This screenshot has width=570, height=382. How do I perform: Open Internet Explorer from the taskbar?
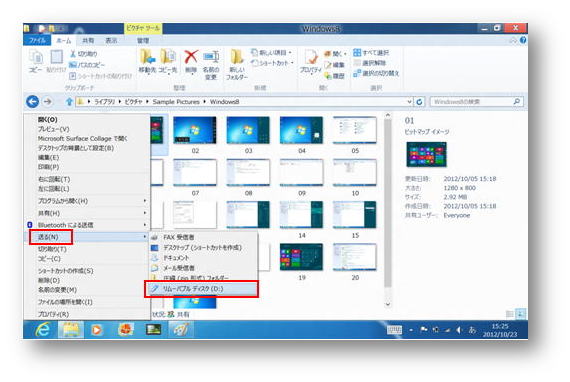pos(43,330)
